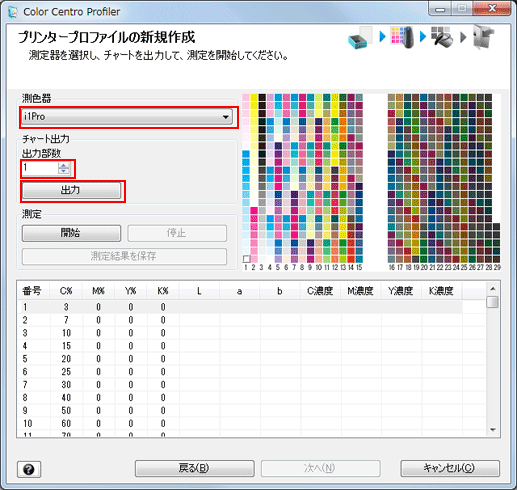Click the C% column header

pyautogui.click(x=66, y=291)
